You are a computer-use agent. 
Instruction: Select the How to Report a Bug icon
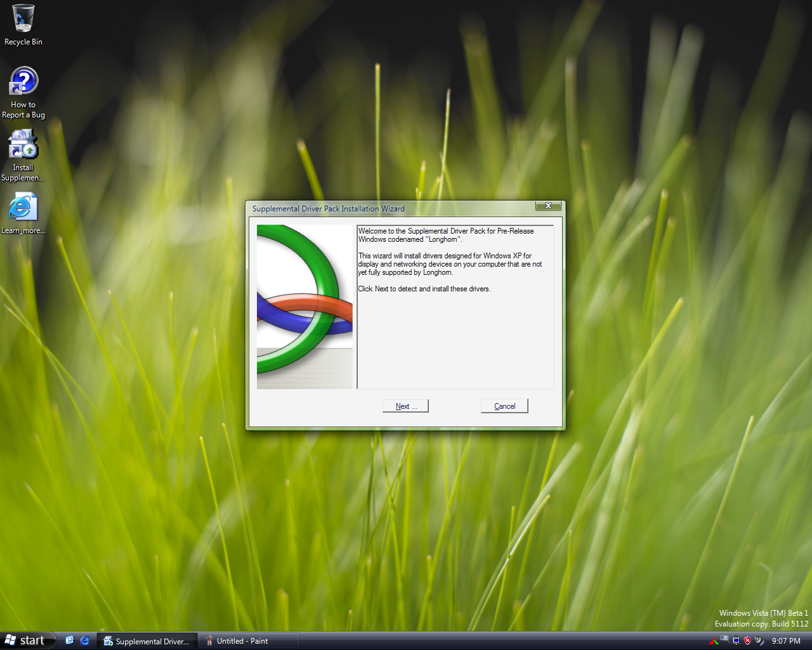(x=23, y=93)
